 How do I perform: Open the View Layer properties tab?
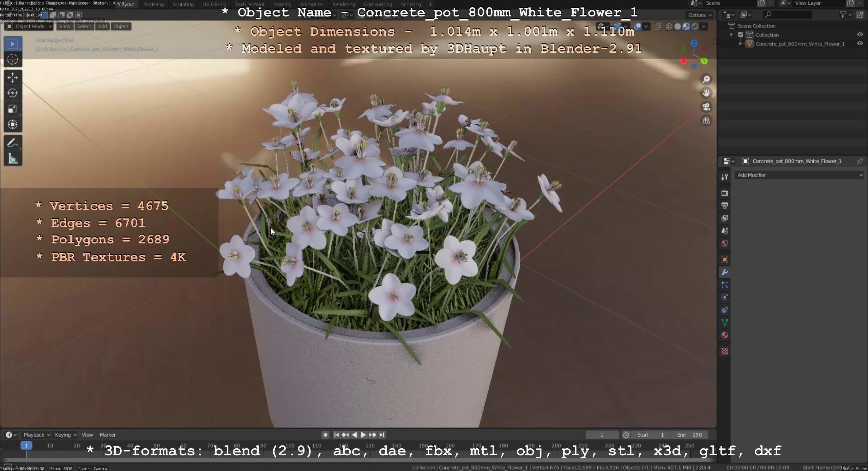[x=725, y=218]
